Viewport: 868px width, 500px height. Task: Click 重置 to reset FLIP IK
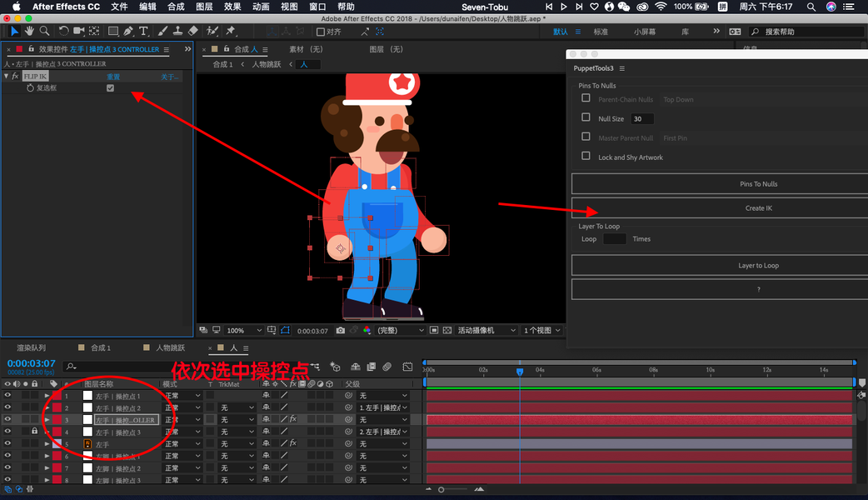pos(113,77)
